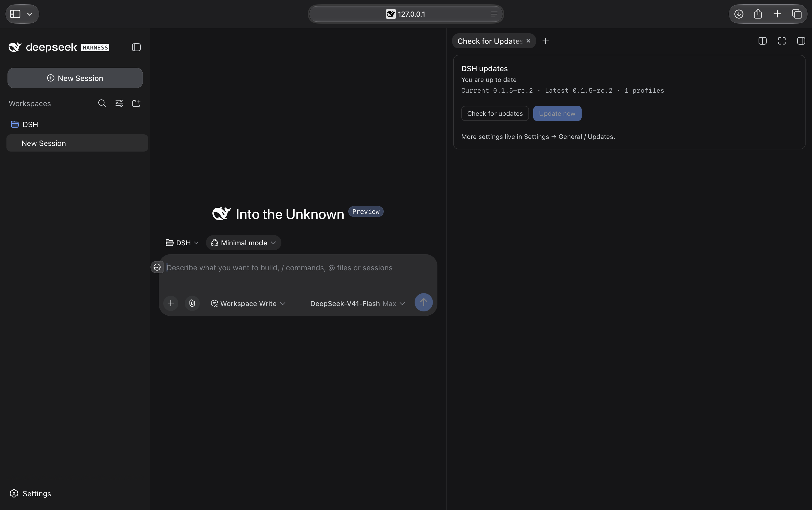Screen dimensions: 812x510
Task: Expand Safari sidebar dropdown chevron
Action: 30,14
